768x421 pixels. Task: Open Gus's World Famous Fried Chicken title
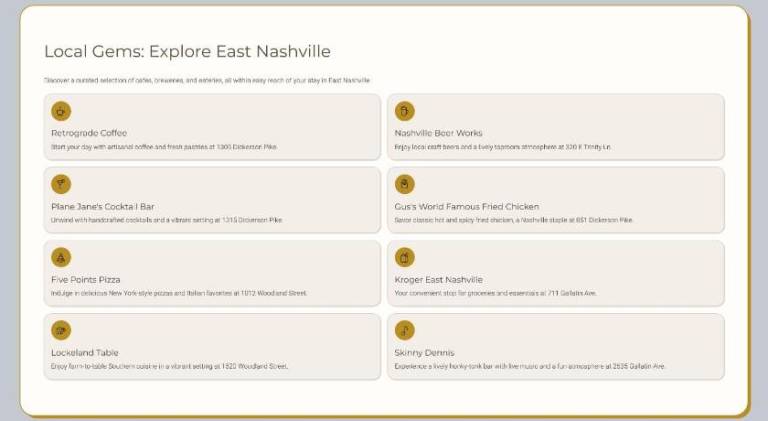click(467, 207)
